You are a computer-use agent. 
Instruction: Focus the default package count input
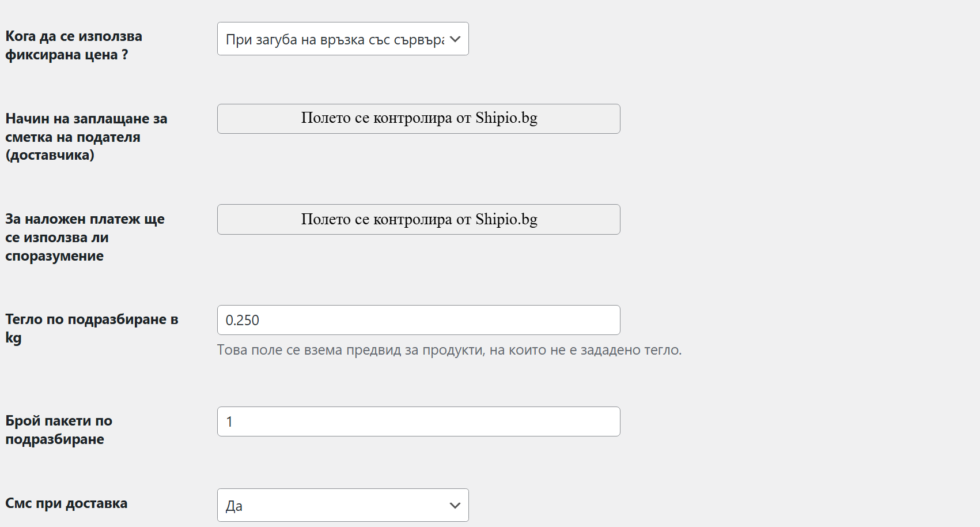pos(419,421)
